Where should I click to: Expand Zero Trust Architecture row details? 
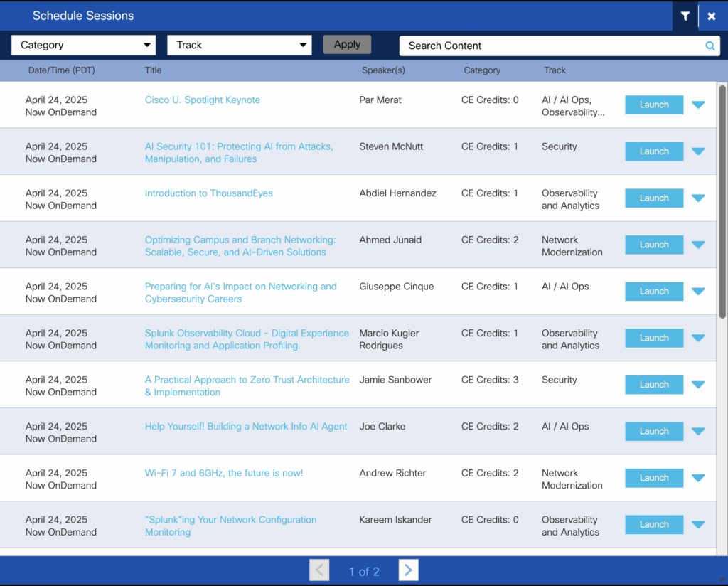point(698,385)
